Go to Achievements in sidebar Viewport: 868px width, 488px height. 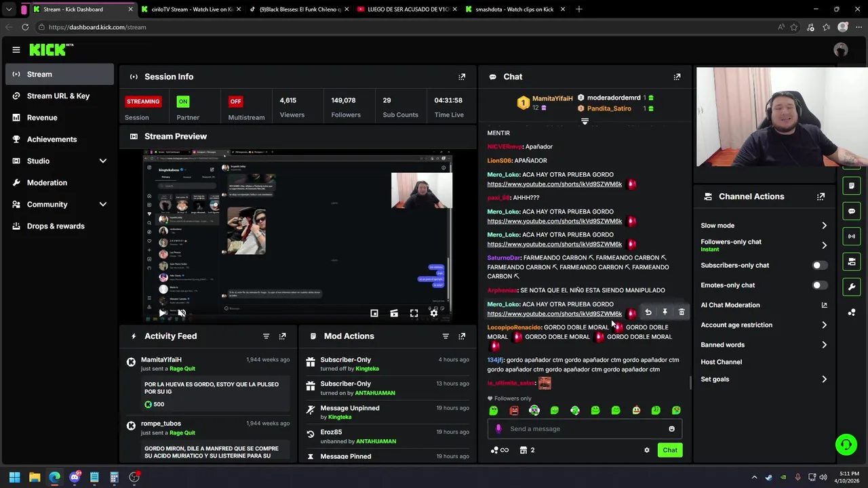coord(60,139)
